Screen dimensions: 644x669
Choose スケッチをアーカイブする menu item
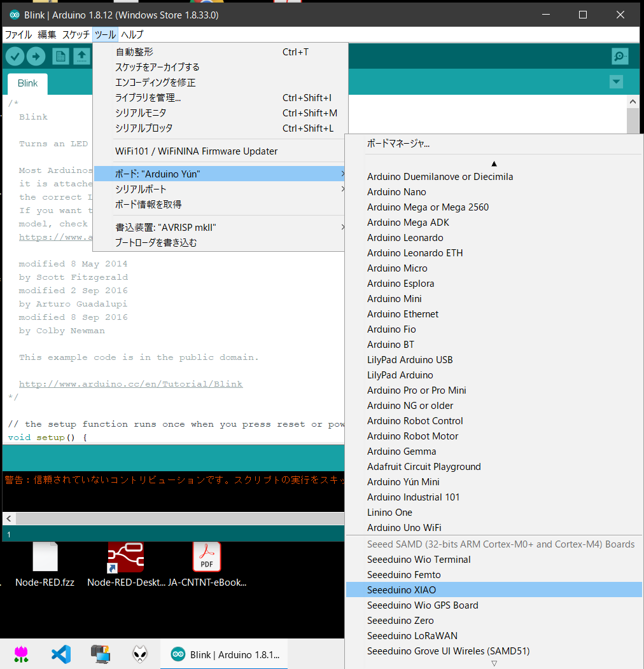click(x=219, y=67)
